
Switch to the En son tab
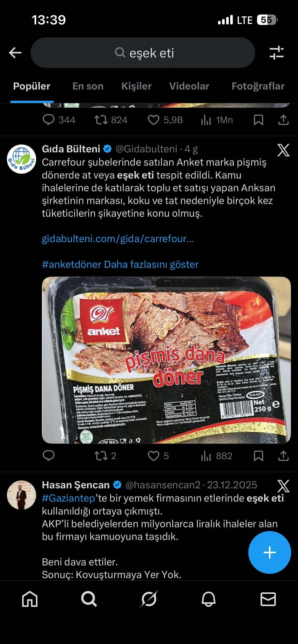tap(88, 86)
